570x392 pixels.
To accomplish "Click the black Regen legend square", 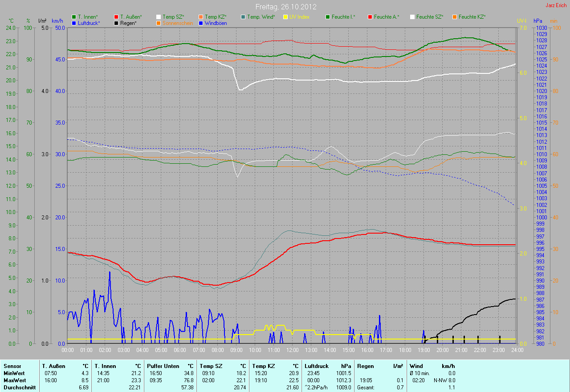I will pos(116,23).
